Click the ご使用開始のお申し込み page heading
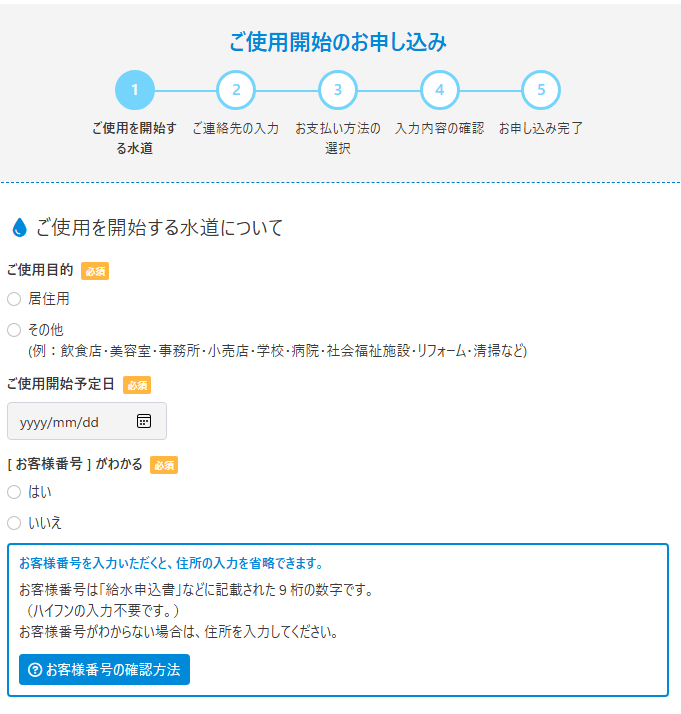 [338, 42]
